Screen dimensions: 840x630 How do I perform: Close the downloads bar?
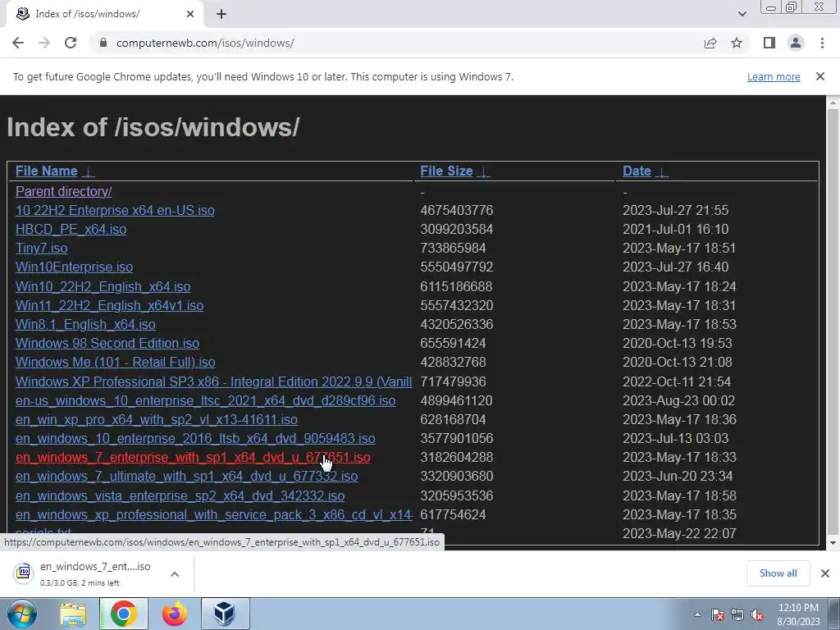pyautogui.click(x=825, y=573)
